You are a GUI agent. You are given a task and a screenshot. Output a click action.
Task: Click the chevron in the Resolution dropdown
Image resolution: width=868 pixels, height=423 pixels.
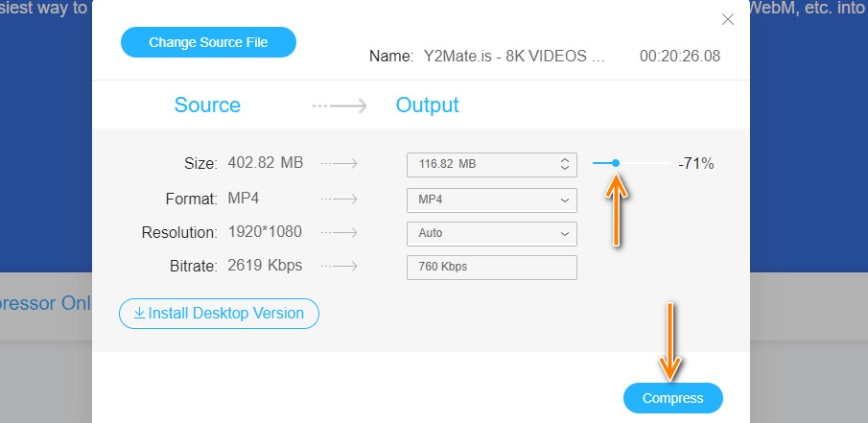click(564, 233)
